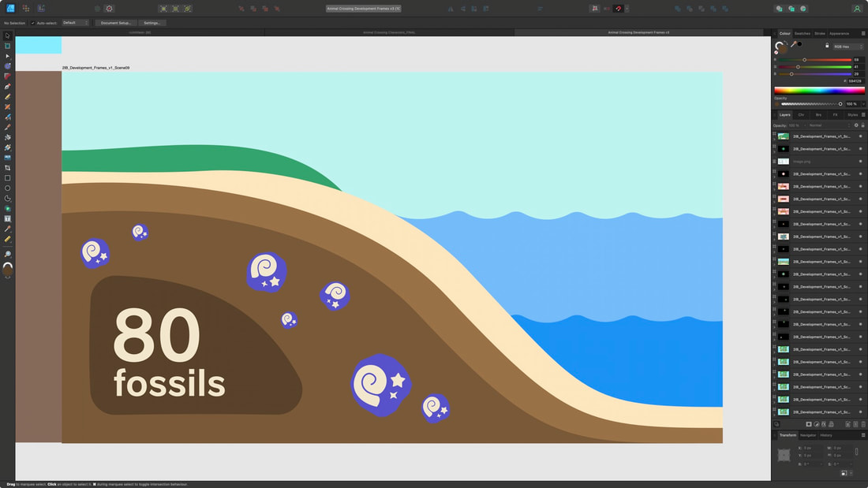Viewport: 868px width, 488px height.
Task: Open the Navigator tab
Action: click(x=808, y=435)
